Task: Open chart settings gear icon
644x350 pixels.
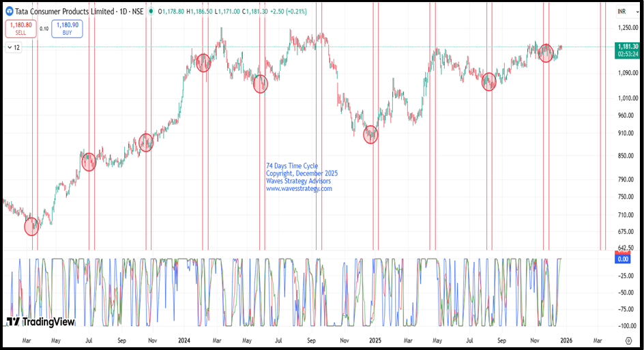Action: tap(628, 340)
